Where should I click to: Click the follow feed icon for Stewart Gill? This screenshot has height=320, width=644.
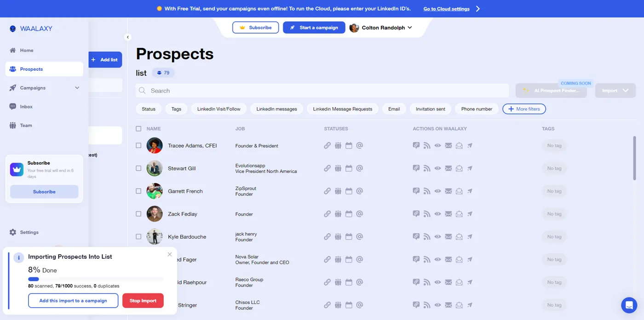click(x=427, y=168)
